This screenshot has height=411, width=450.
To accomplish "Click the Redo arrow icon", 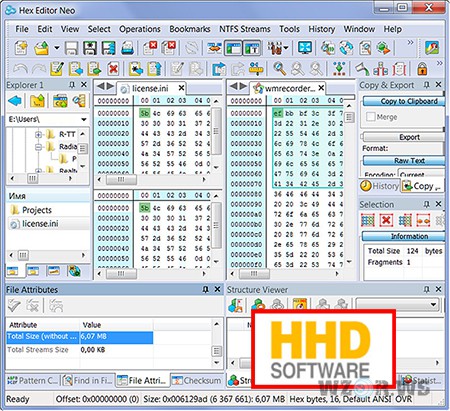I will [39, 69].
